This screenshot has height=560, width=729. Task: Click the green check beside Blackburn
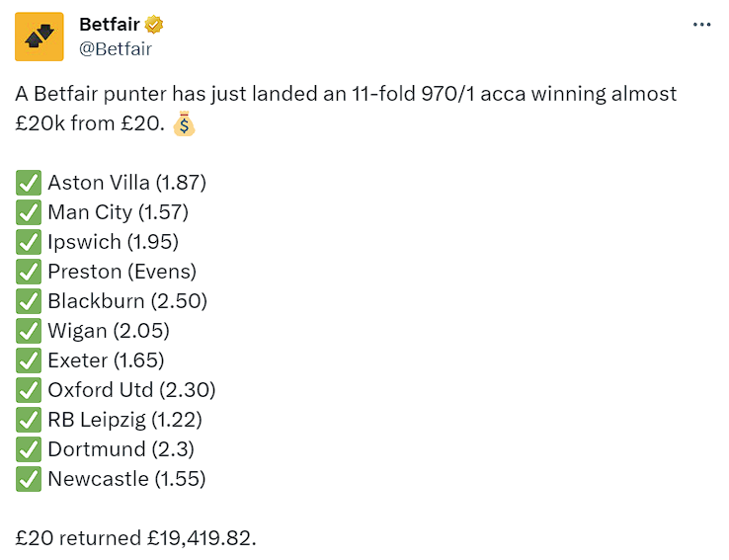pos(29,301)
